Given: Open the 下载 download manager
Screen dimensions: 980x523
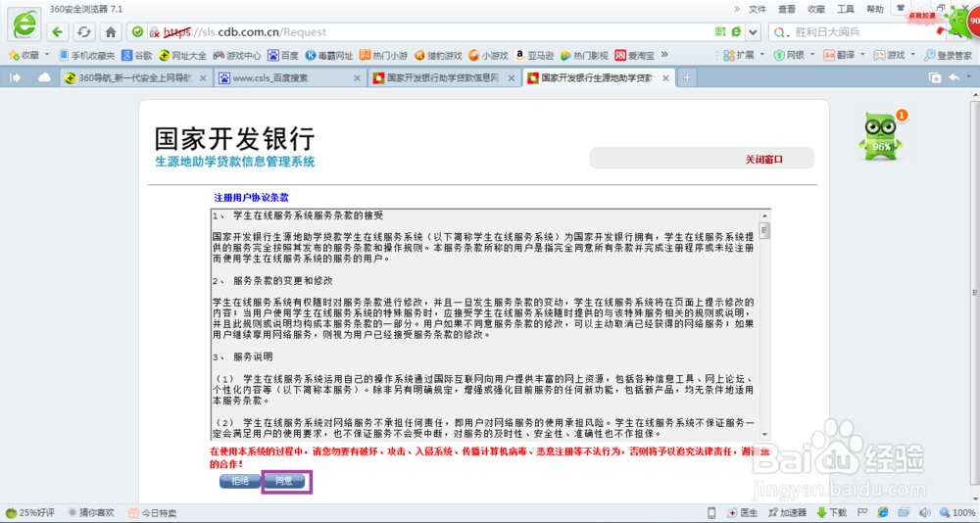Looking at the screenshot, I should 832,513.
